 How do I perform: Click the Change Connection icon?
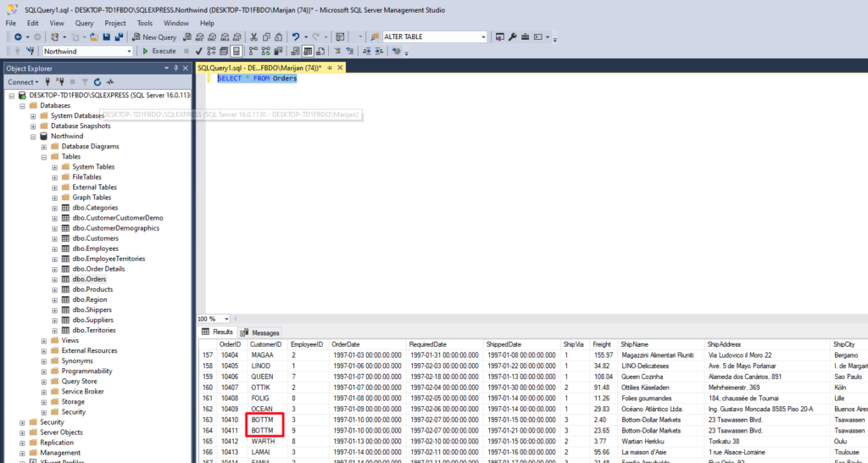pos(31,51)
